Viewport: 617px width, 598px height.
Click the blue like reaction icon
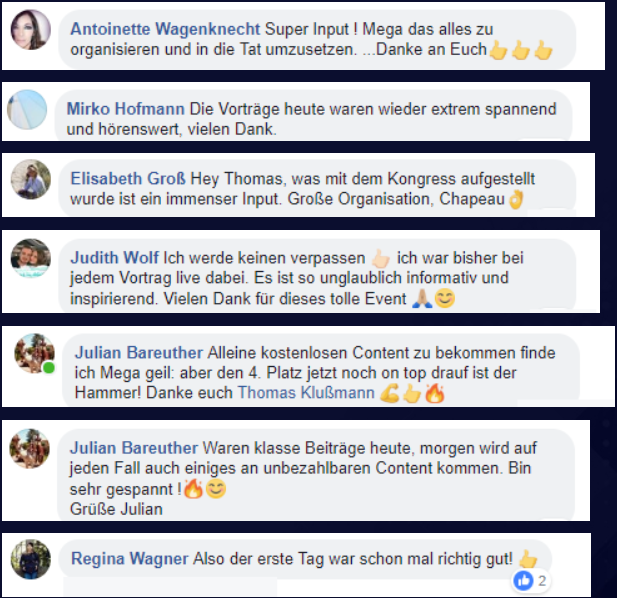click(523, 581)
